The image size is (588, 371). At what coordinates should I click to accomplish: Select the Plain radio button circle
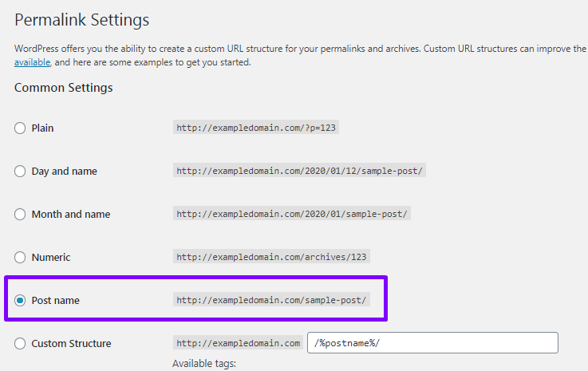[x=20, y=128]
